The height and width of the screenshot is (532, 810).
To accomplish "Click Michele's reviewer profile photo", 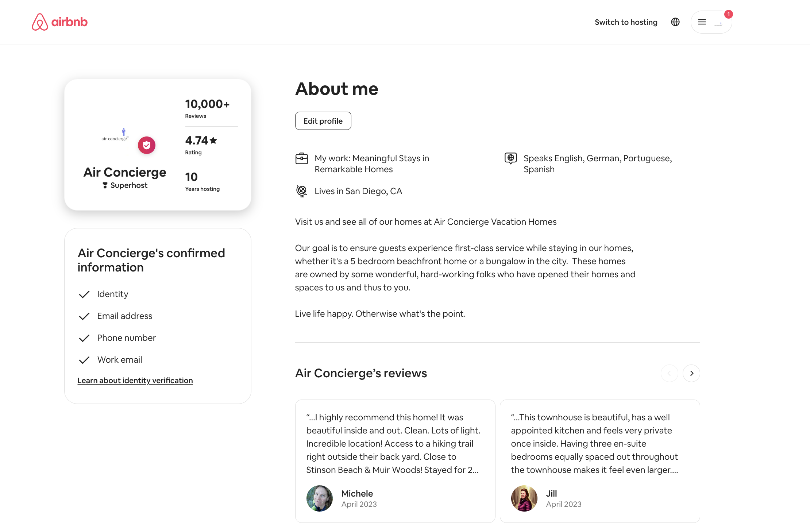I will coord(319,498).
